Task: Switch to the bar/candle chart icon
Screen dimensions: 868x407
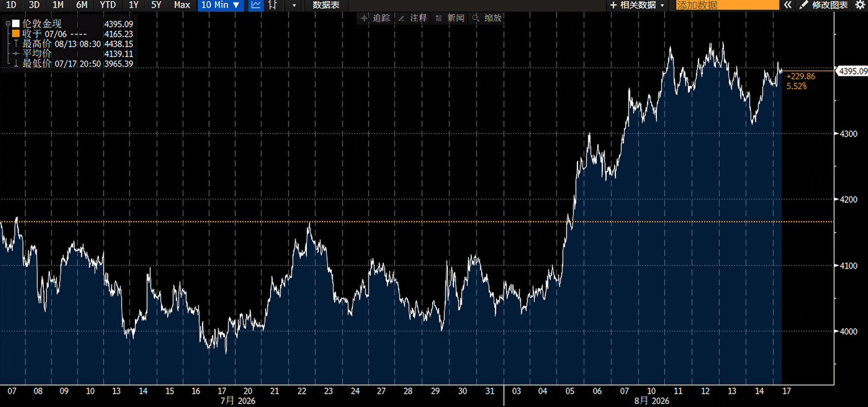Action: tap(273, 5)
